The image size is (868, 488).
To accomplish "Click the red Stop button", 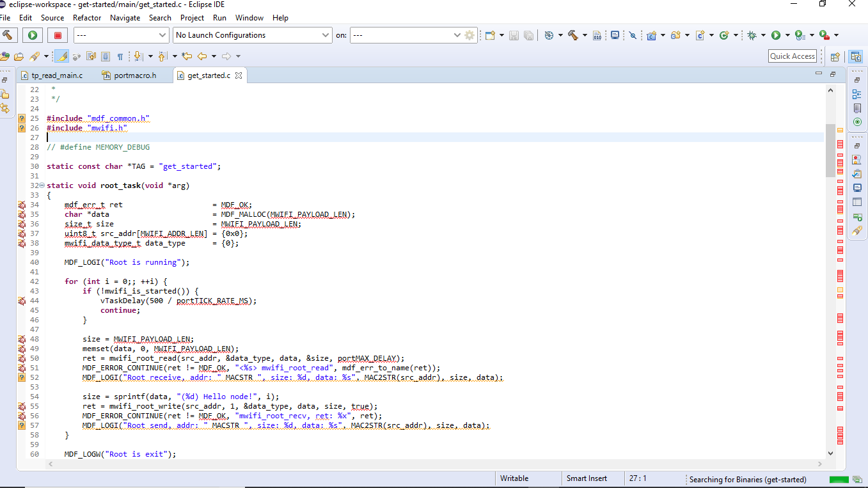I will [x=58, y=35].
